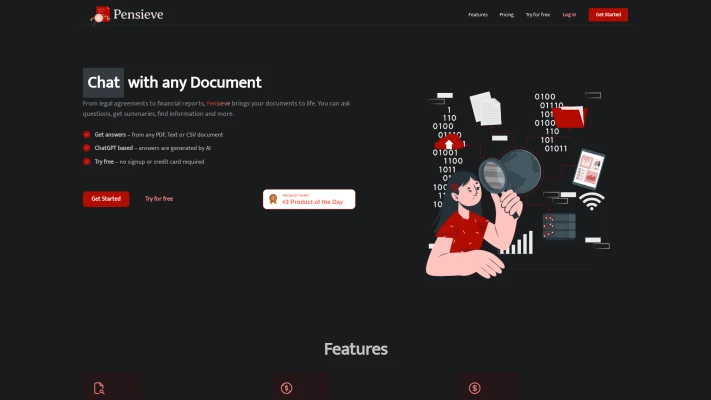Follow the hero Try for free link
The width and height of the screenshot is (711, 400).
coord(159,199)
